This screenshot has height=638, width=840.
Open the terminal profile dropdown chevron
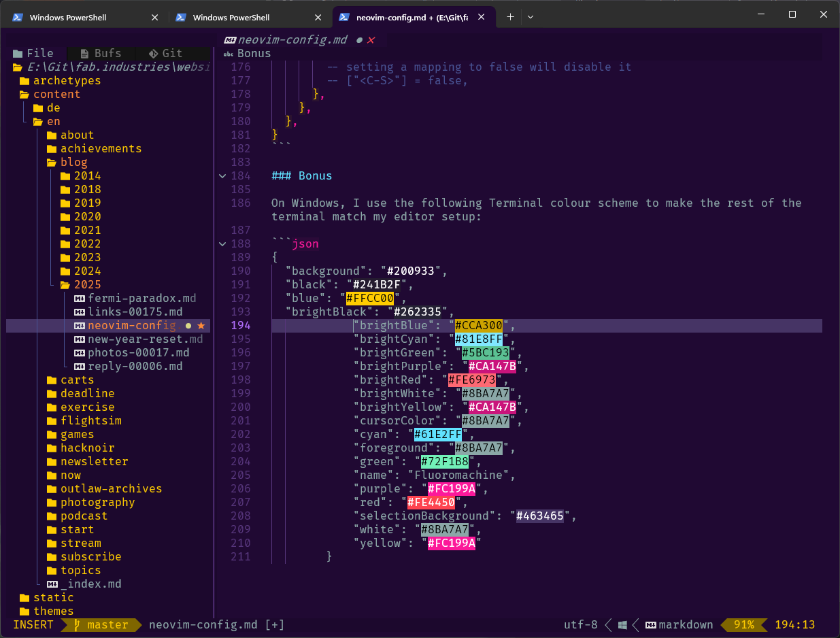click(x=531, y=18)
